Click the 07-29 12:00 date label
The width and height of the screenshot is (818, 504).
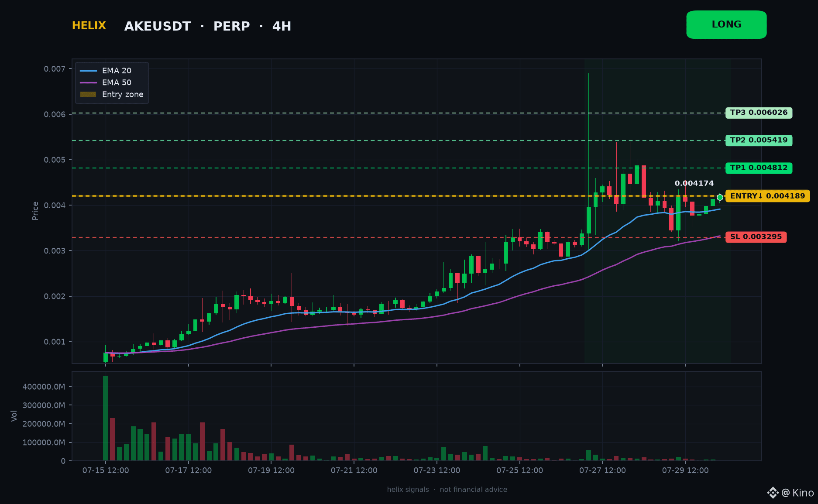[x=685, y=470]
